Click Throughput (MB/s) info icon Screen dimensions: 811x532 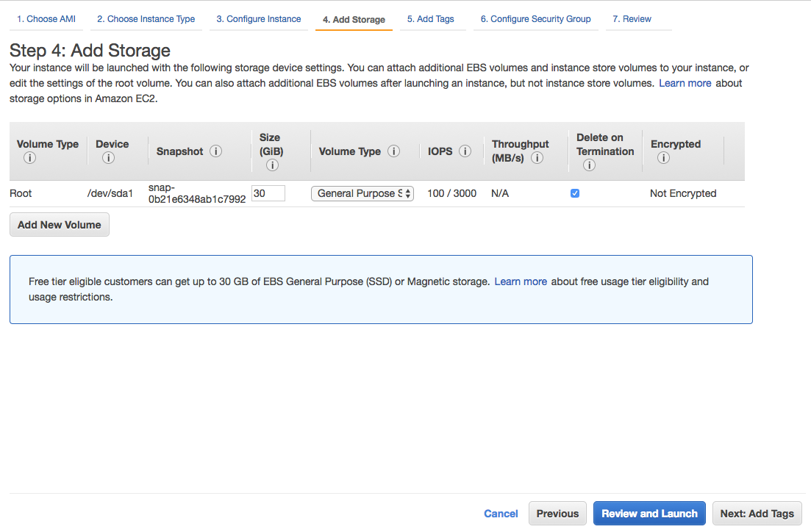[x=537, y=158]
